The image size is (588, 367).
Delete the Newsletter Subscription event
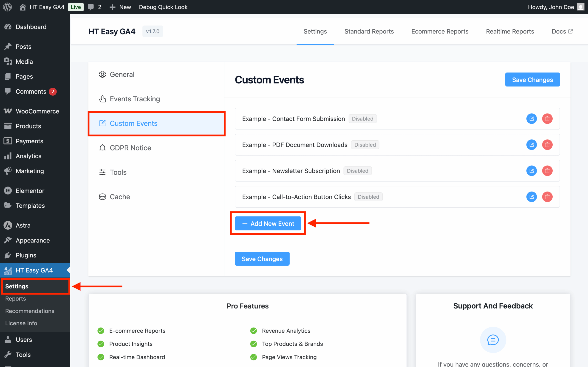pos(547,171)
